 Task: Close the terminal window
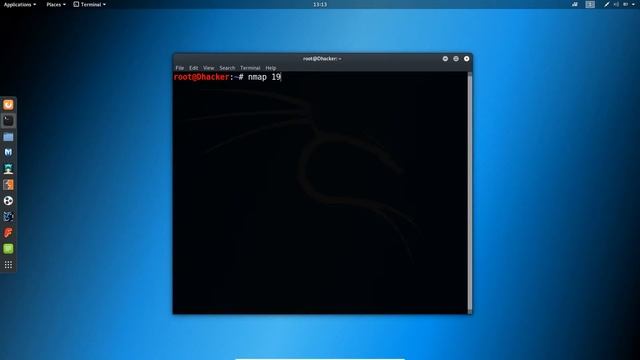coord(467,59)
